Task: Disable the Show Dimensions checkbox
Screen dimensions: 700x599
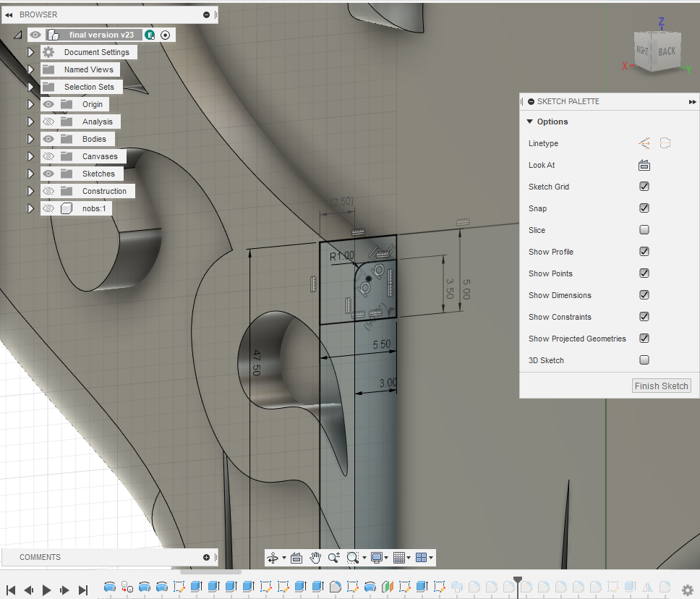Action: point(644,295)
